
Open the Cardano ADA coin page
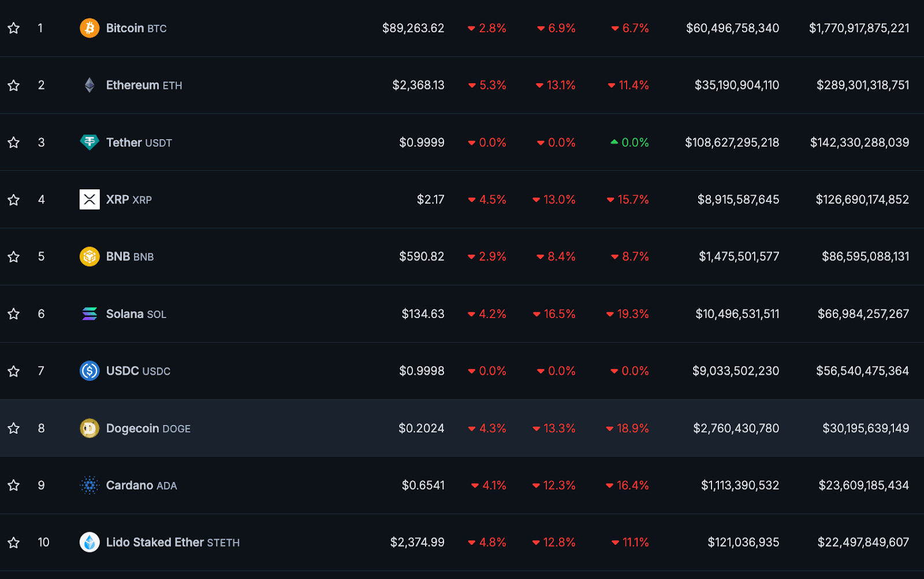pyautogui.click(x=141, y=485)
